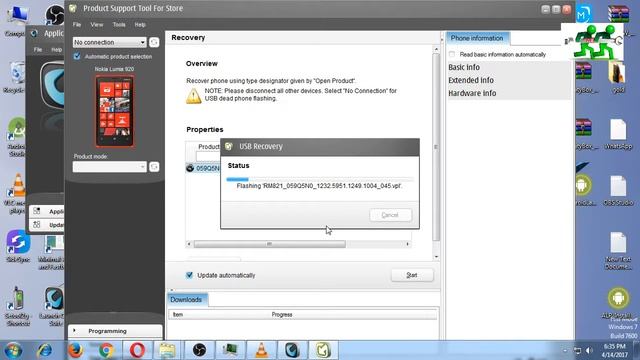Open the No connection dropdown
This screenshot has height=360, width=640.
(x=109, y=42)
